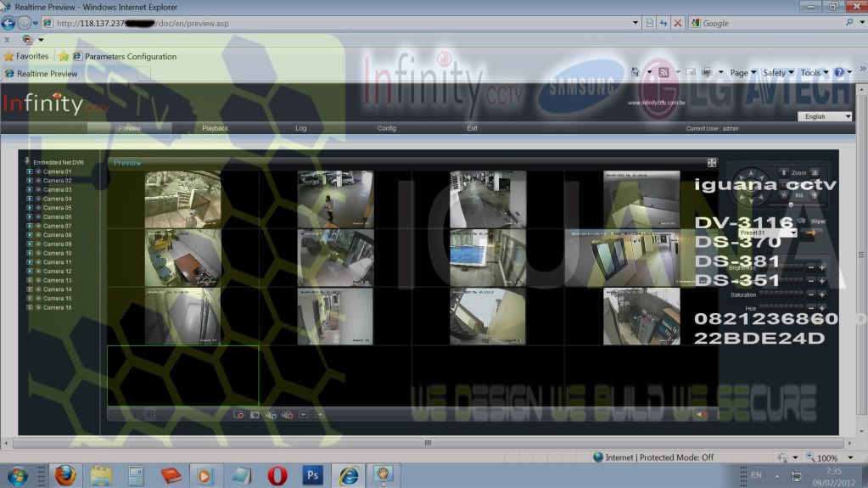
Task: Switch to the Playback tab
Action: click(x=215, y=128)
